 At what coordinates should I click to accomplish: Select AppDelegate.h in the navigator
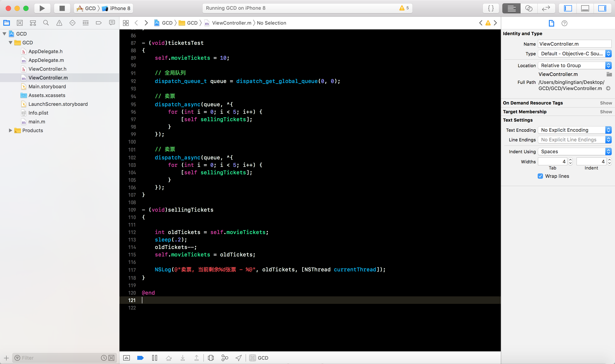[x=45, y=52]
